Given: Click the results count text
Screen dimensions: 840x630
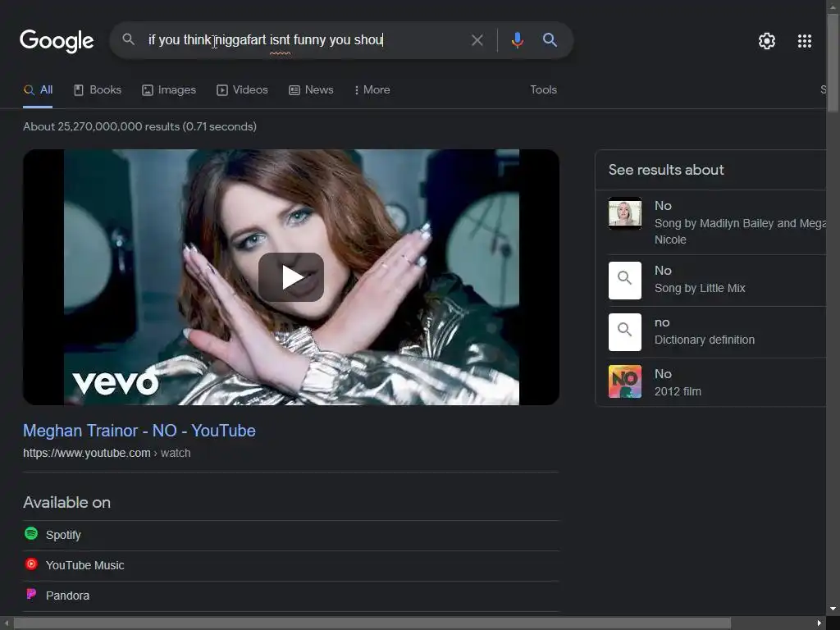Looking at the screenshot, I should tap(139, 127).
